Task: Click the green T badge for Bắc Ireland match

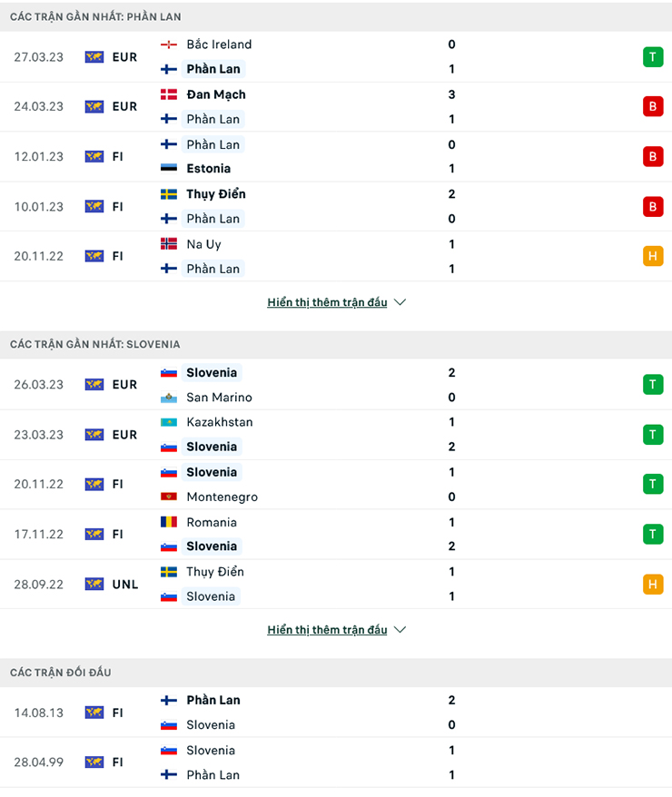Action: click(653, 56)
